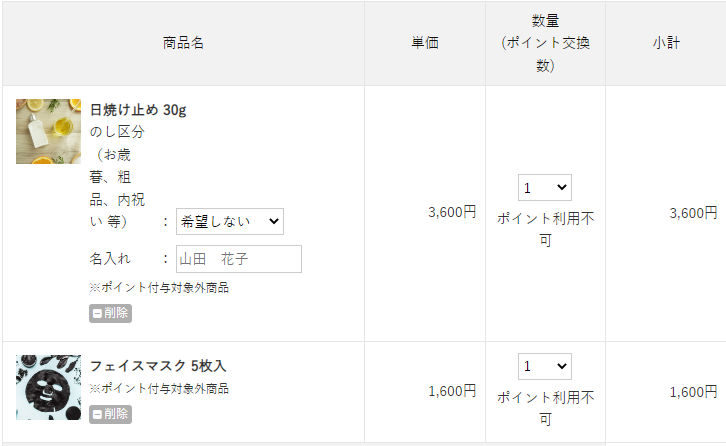
Task: Click the sunscreen product thumbnail image
Action: coord(48,131)
